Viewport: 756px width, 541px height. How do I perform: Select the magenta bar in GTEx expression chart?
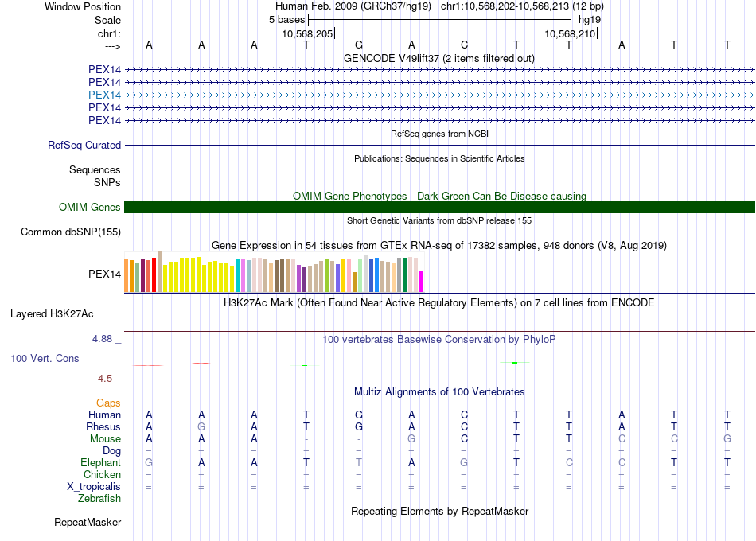[422, 281]
